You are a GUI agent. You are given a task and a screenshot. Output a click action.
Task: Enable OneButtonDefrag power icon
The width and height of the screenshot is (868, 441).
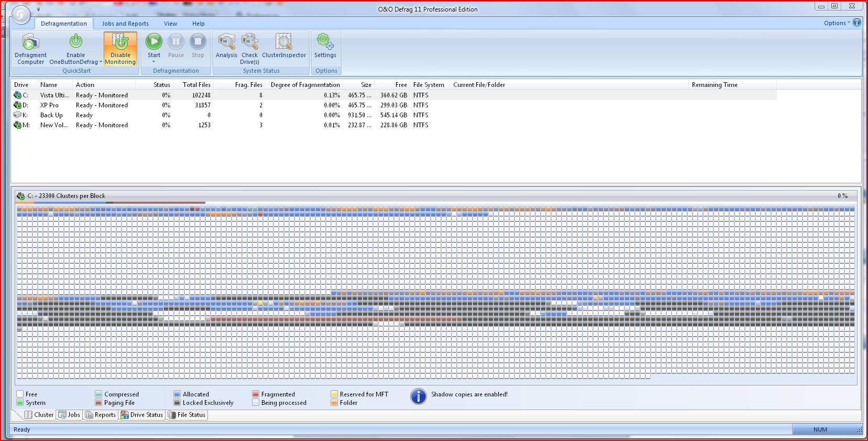click(x=76, y=41)
